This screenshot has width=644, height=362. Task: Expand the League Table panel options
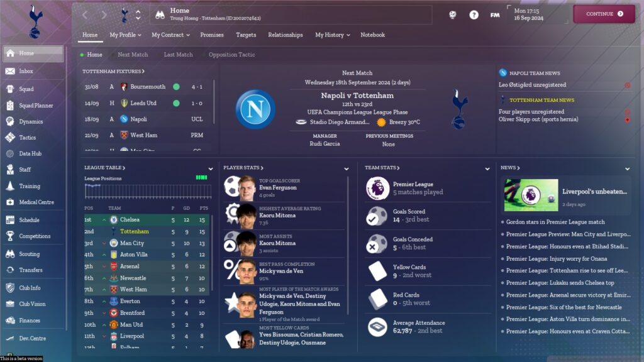click(210, 168)
